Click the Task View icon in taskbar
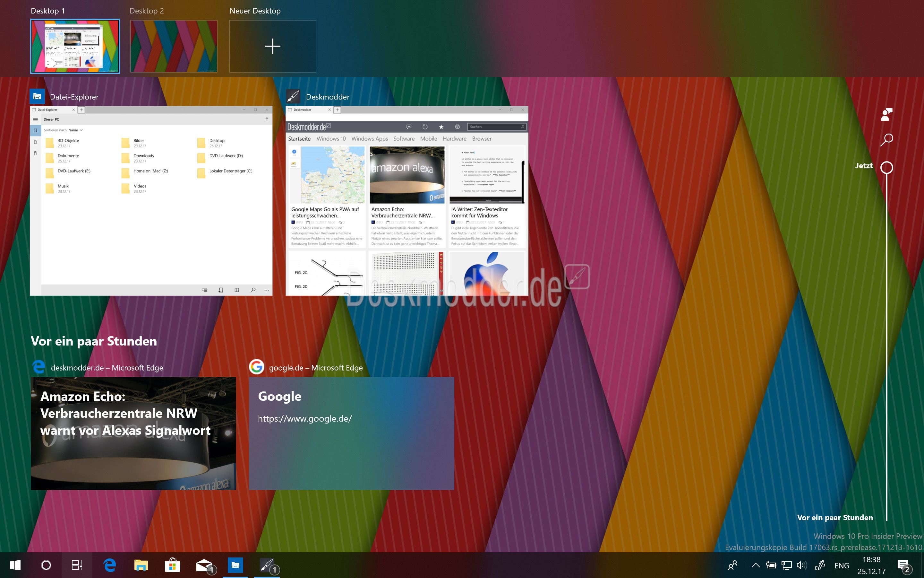The height and width of the screenshot is (578, 924). (x=77, y=565)
